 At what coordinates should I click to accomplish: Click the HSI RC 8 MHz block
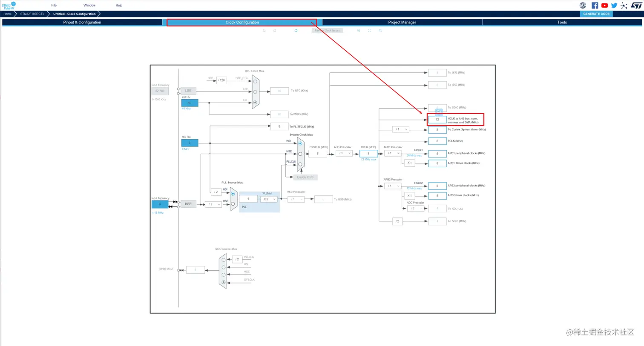click(190, 143)
